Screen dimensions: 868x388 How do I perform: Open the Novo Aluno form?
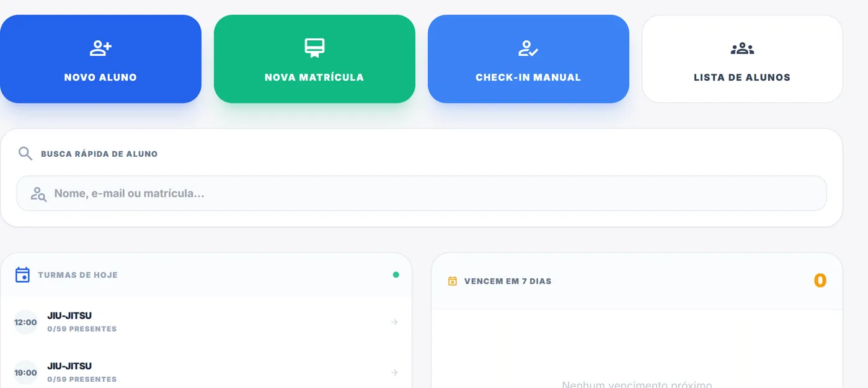(100, 59)
